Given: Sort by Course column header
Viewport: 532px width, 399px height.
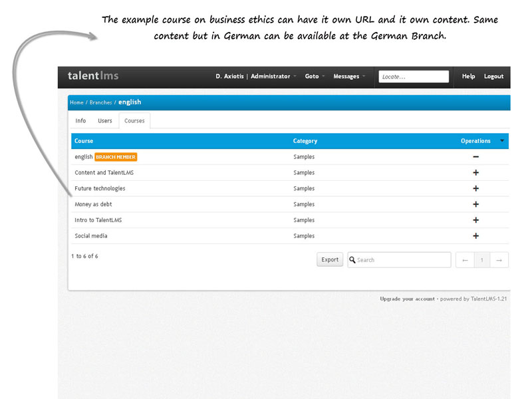Looking at the screenshot, I should [x=84, y=141].
